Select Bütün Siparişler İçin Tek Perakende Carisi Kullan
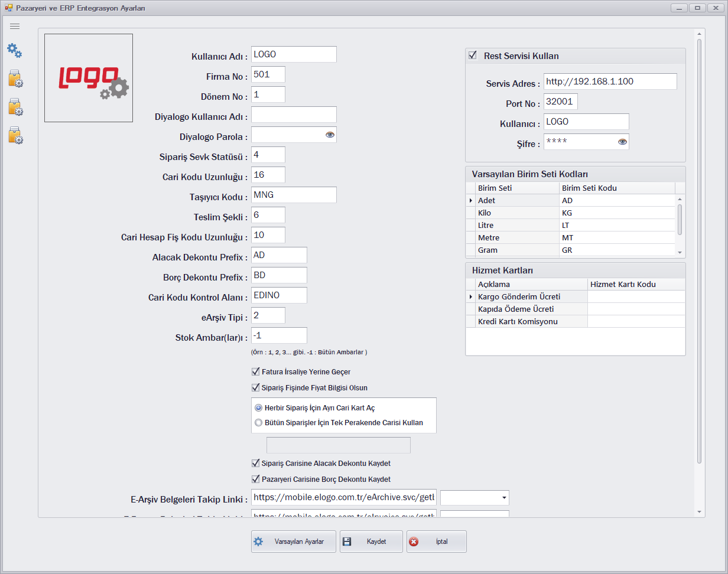 pyautogui.click(x=258, y=423)
